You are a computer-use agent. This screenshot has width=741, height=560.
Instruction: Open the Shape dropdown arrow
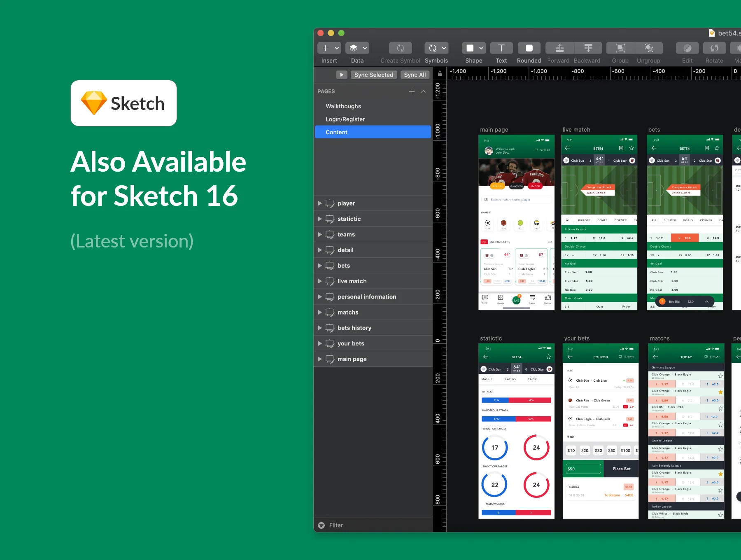tap(481, 48)
